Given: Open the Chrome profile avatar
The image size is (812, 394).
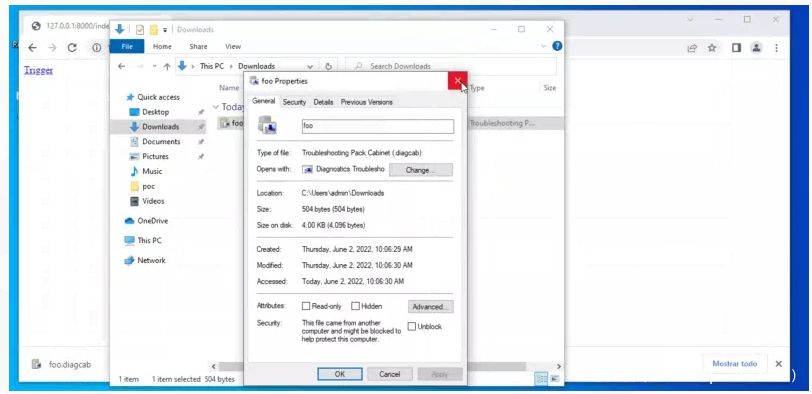Looking at the screenshot, I should coord(757,48).
